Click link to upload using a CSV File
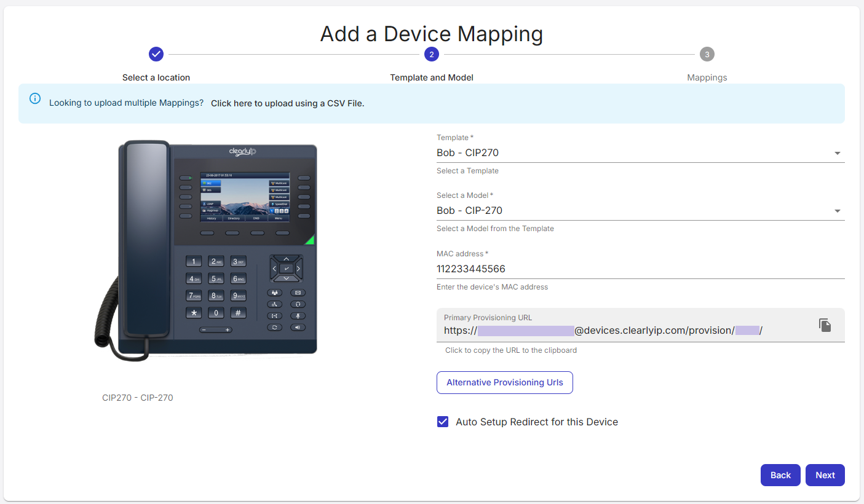 tap(288, 103)
